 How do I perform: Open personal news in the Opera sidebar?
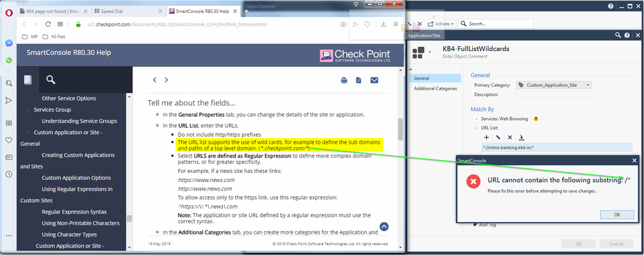(x=8, y=157)
